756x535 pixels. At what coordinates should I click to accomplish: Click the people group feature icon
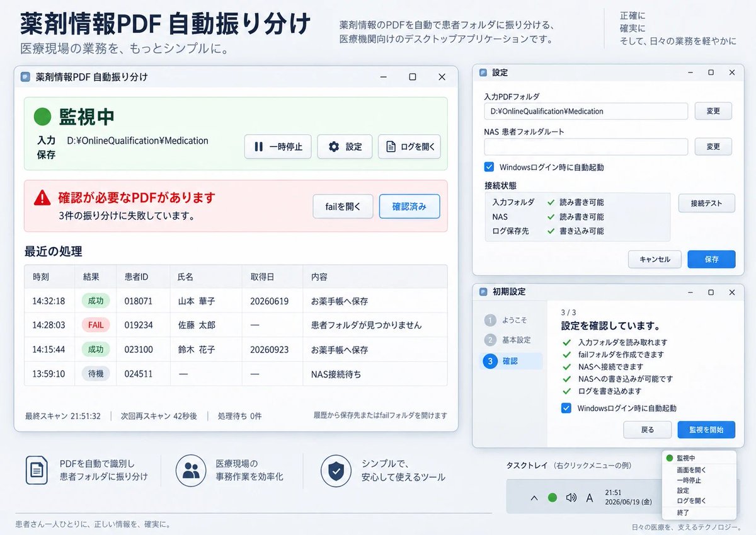pyautogui.click(x=191, y=470)
